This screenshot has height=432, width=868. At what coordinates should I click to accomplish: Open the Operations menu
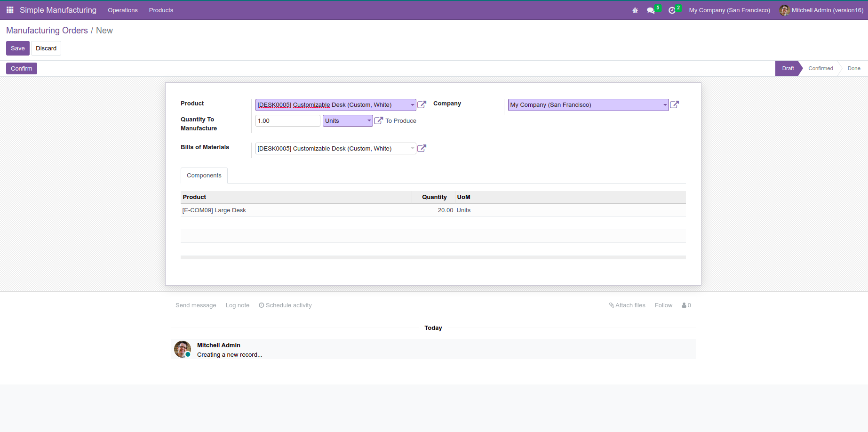point(122,10)
